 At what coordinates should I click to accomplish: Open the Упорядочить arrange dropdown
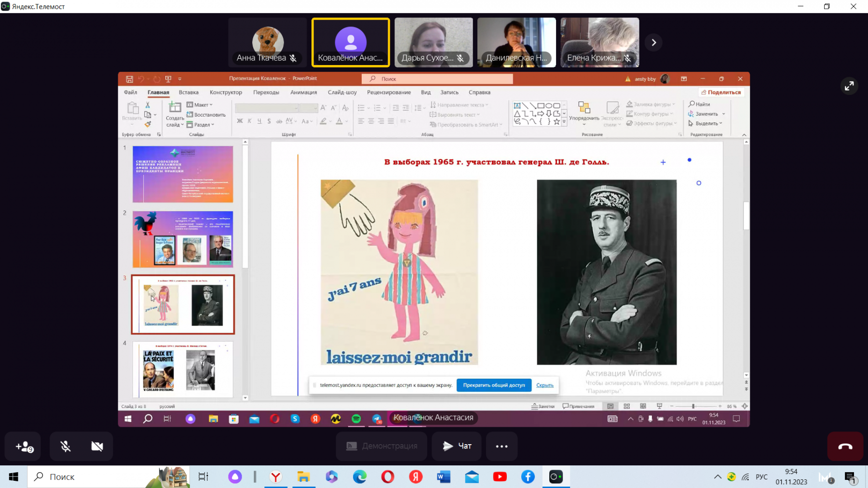(584, 113)
